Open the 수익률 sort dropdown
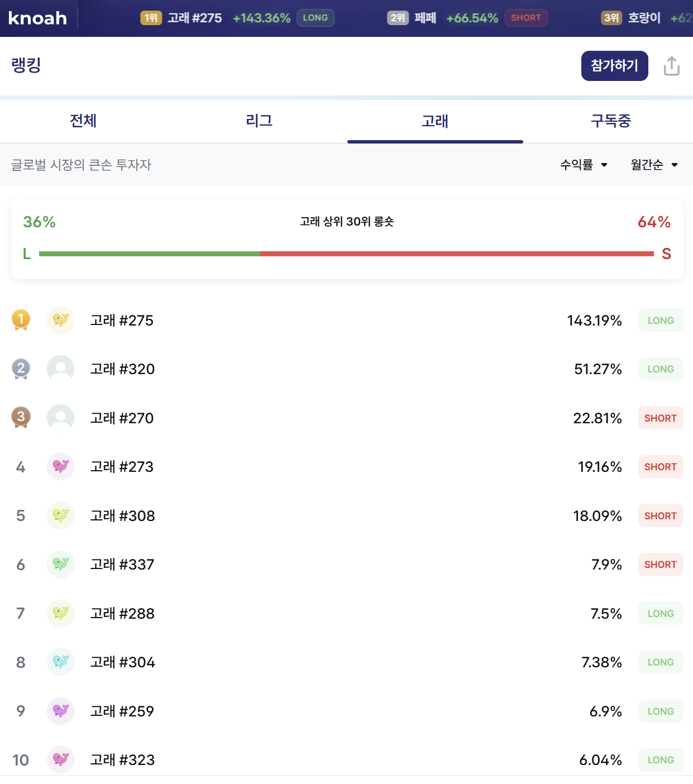 point(584,165)
